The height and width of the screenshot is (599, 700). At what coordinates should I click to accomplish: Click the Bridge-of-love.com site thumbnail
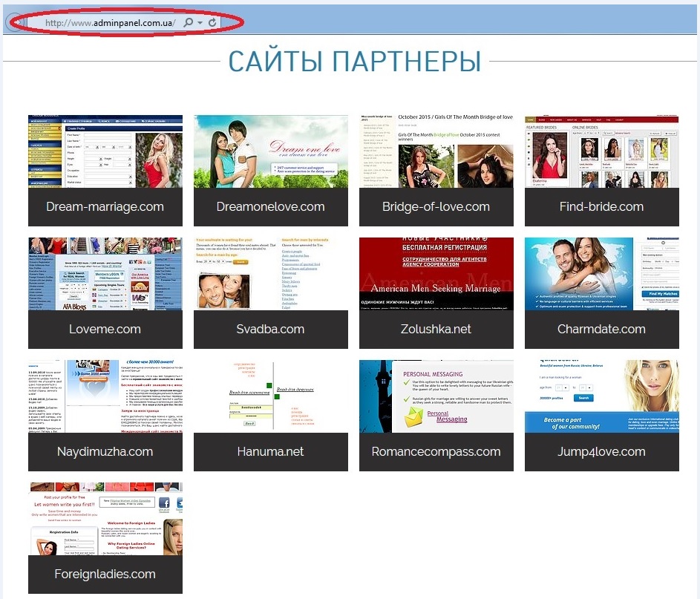[436, 151]
